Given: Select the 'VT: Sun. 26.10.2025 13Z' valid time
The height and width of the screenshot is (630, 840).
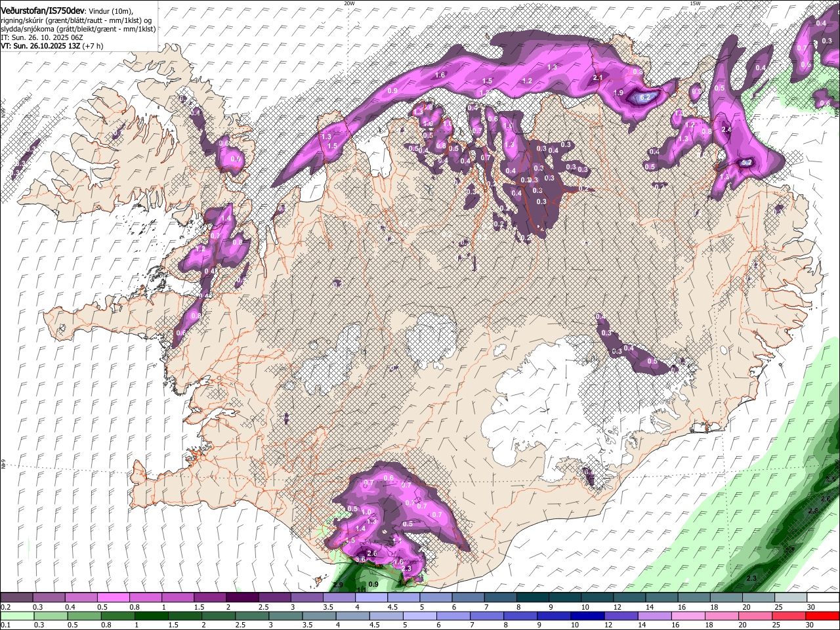Looking at the screenshot, I should (39, 46).
